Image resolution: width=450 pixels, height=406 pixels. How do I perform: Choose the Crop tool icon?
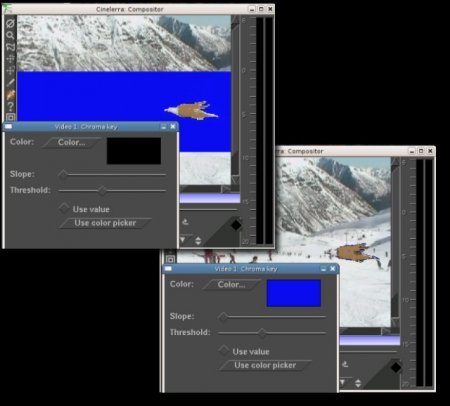click(x=10, y=82)
